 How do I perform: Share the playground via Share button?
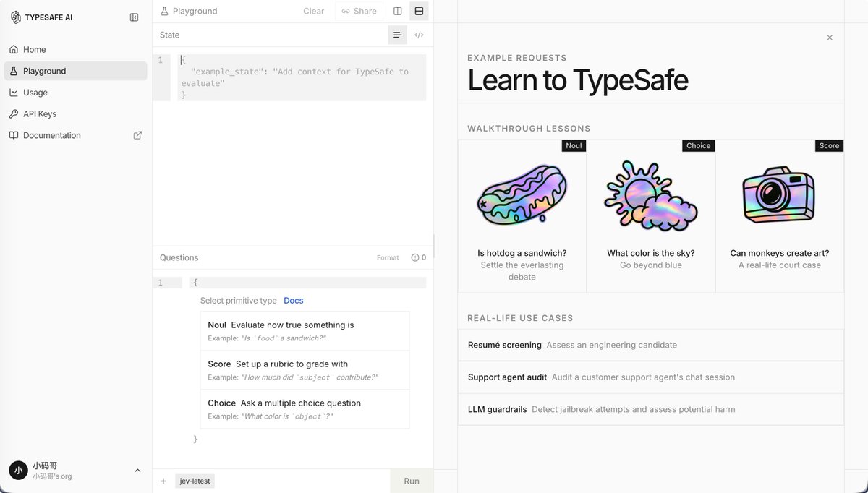(359, 11)
